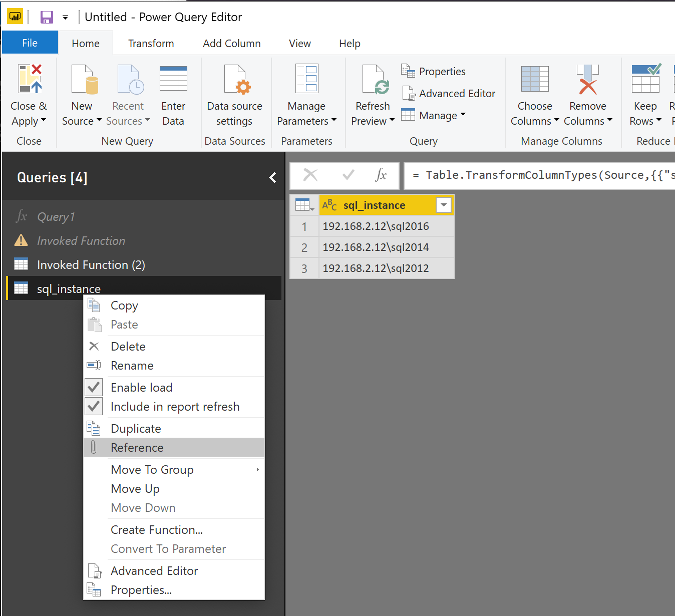This screenshot has height=616, width=675.
Task: Open Keep Rows options
Action: click(x=645, y=93)
